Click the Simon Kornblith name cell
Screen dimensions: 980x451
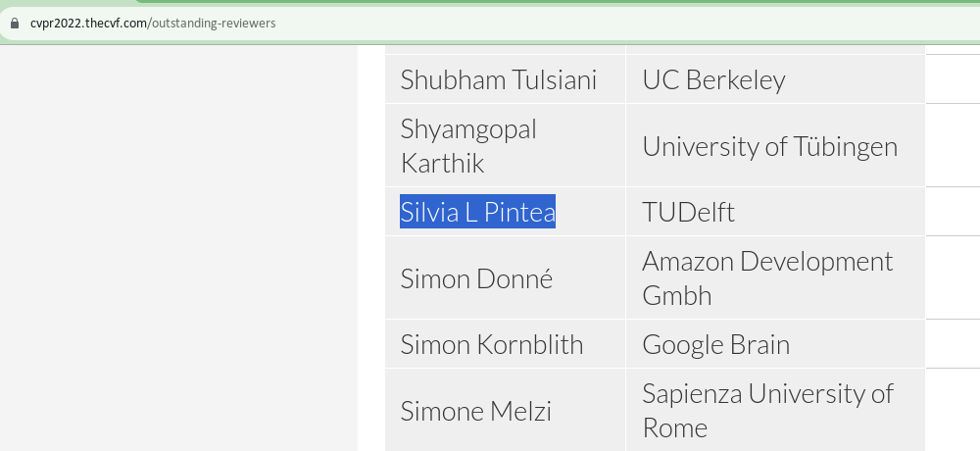click(505, 344)
